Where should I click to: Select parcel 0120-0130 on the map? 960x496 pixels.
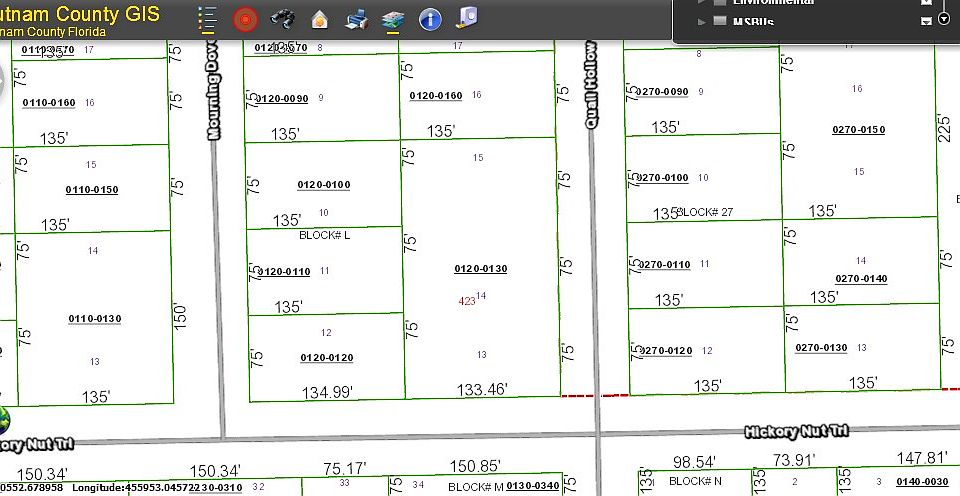pos(481,269)
